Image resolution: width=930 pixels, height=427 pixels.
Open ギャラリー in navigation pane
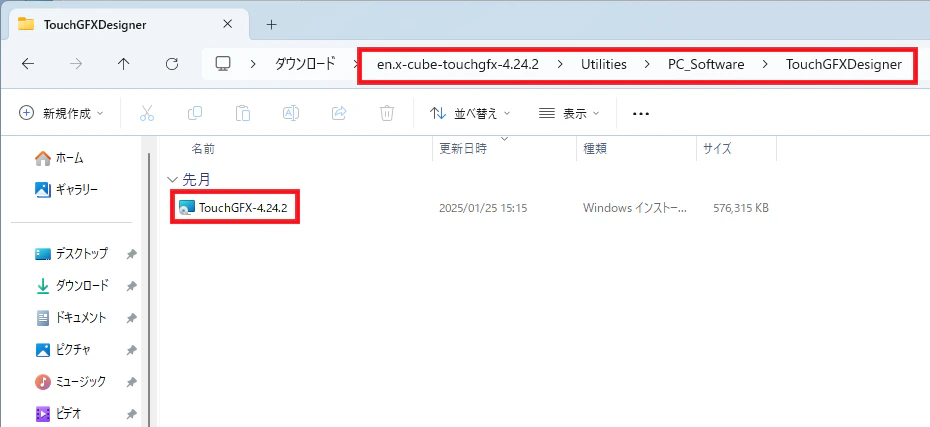(x=66, y=190)
